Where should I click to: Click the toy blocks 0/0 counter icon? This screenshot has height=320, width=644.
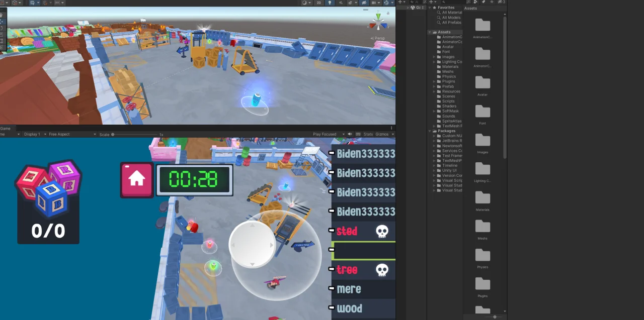[x=48, y=202]
